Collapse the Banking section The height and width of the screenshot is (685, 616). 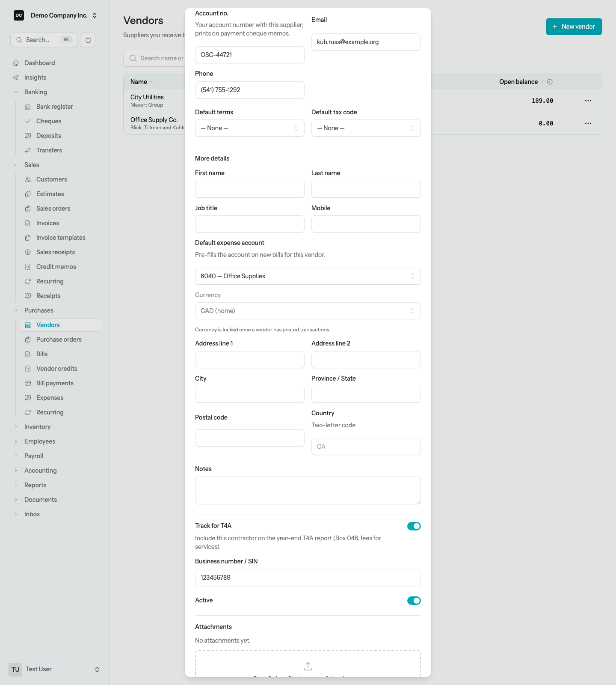click(x=36, y=92)
